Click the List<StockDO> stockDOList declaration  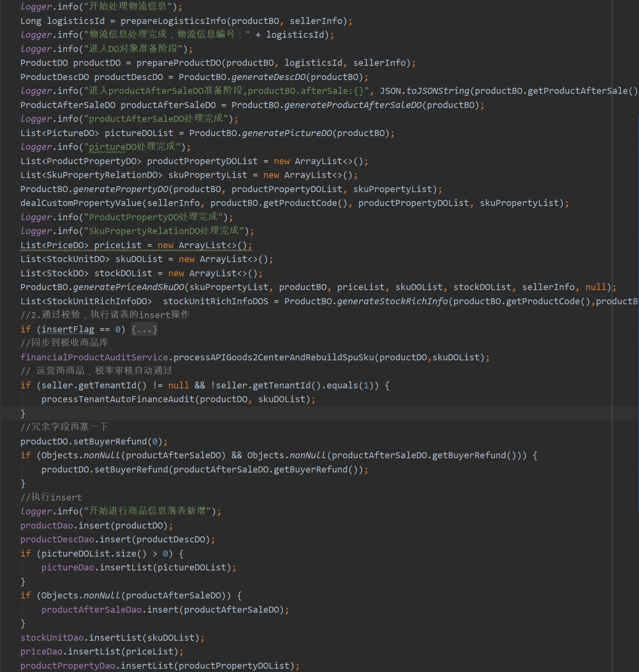pos(141,273)
